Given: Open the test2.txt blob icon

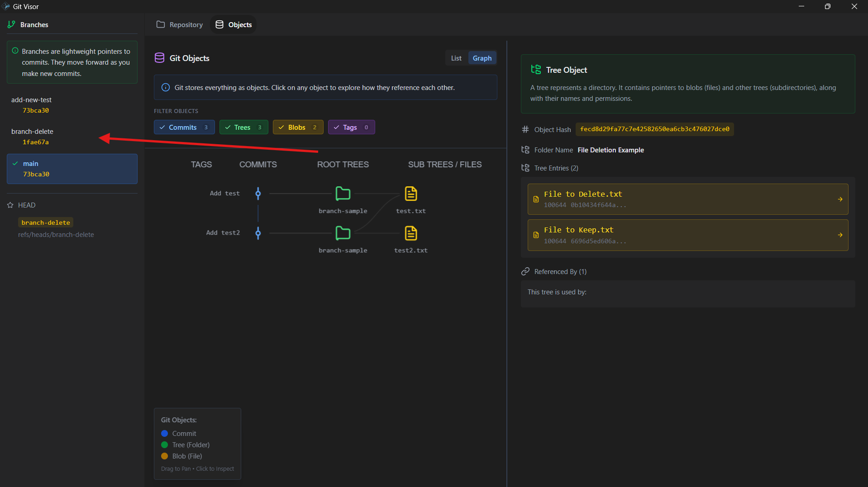Looking at the screenshot, I should click(411, 233).
